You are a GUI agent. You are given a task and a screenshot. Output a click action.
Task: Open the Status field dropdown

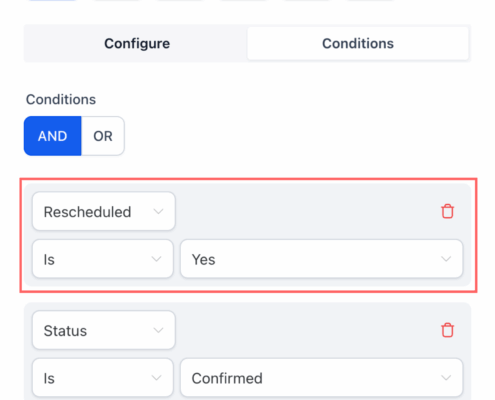coord(104,330)
